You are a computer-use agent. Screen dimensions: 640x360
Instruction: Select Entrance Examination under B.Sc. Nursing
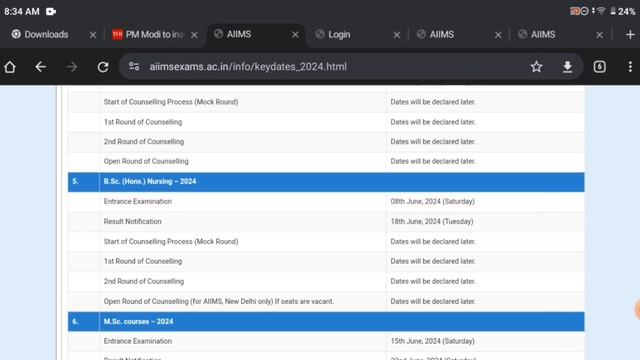click(x=138, y=201)
